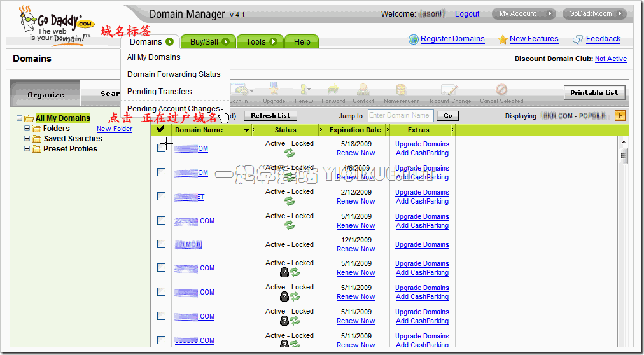
Task: Click the Jump to domain name field
Action: click(x=400, y=116)
